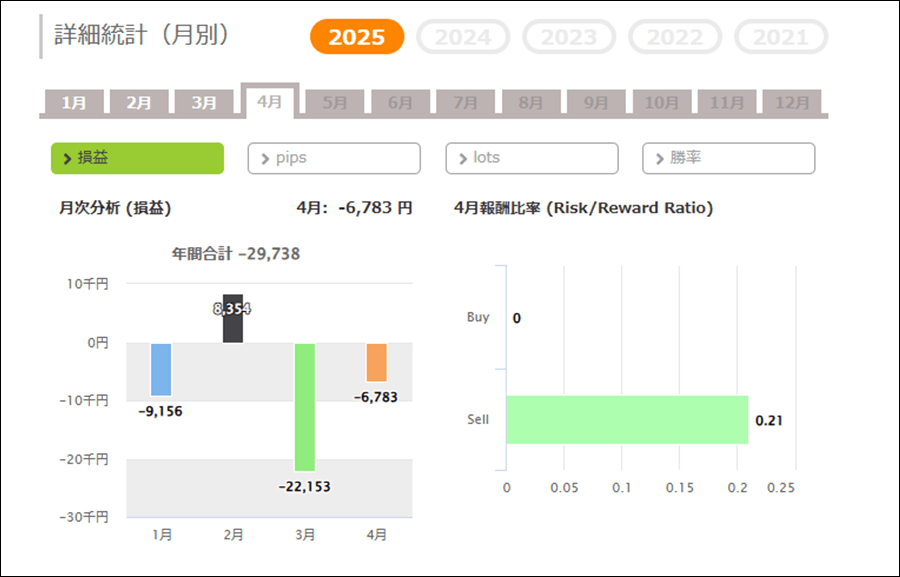The height and width of the screenshot is (577, 900).
Task: Open the 11月 tab
Action: (x=727, y=102)
